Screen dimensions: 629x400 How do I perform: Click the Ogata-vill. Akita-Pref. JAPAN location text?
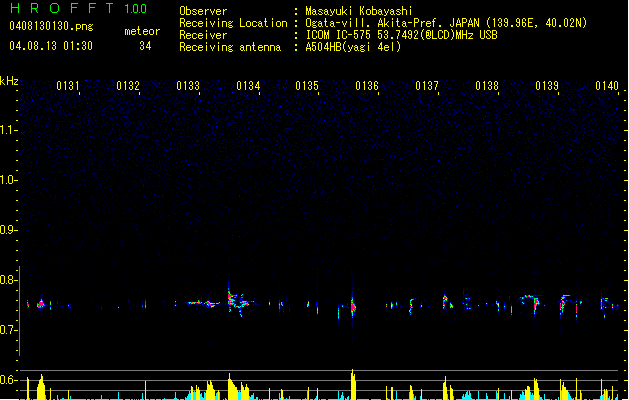[x=393, y=23]
